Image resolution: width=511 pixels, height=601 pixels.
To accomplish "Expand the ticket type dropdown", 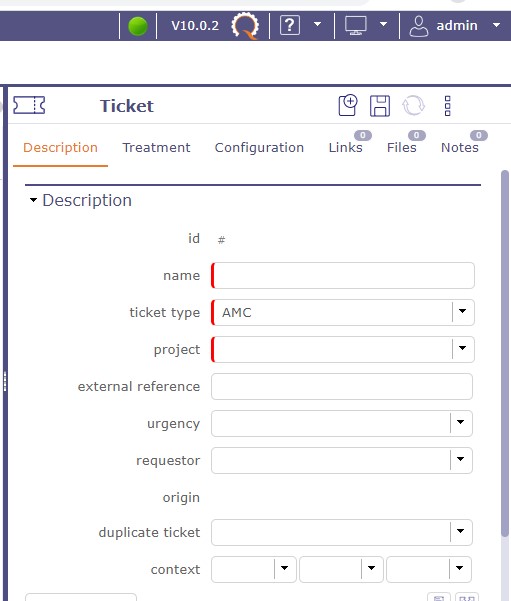I will tap(462, 312).
